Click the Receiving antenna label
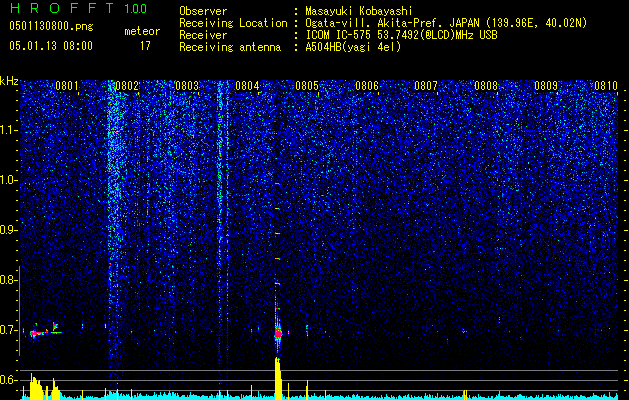 (x=230, y=47)
